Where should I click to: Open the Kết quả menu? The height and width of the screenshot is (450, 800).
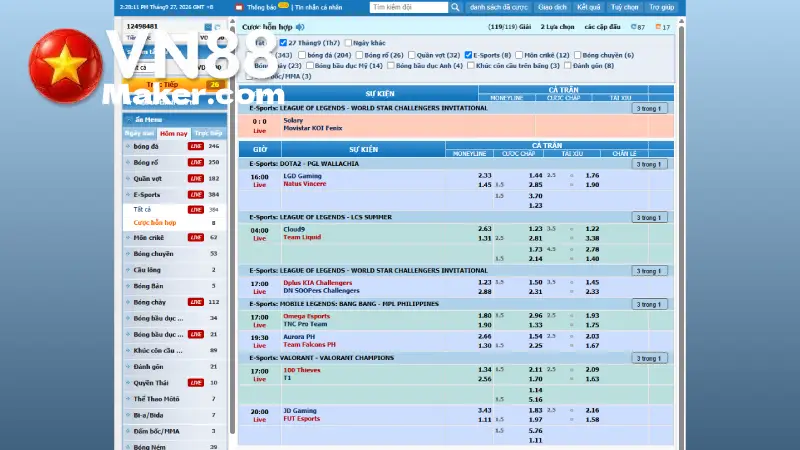[588, 7]
